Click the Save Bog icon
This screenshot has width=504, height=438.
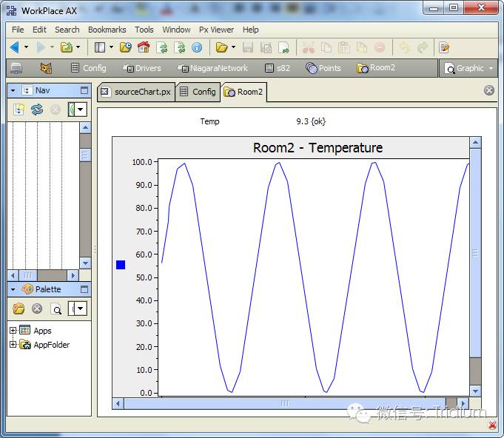coord(266,47)
